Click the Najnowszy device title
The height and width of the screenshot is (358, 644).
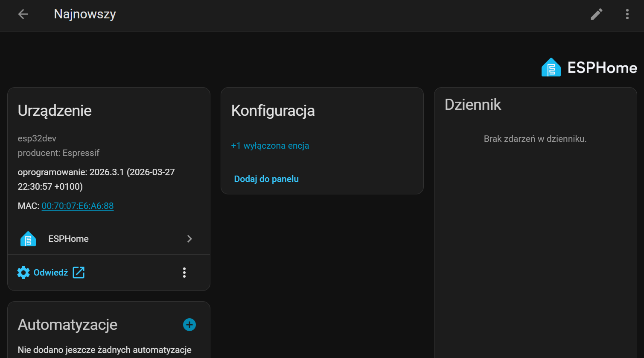pos(85,14)
